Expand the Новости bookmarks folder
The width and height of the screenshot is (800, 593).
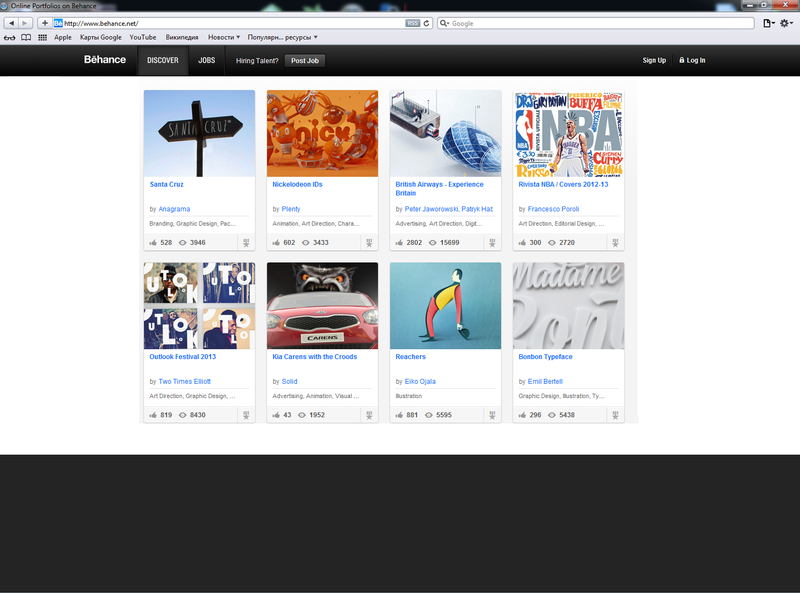pyautogui.click(x=224, y=37)
